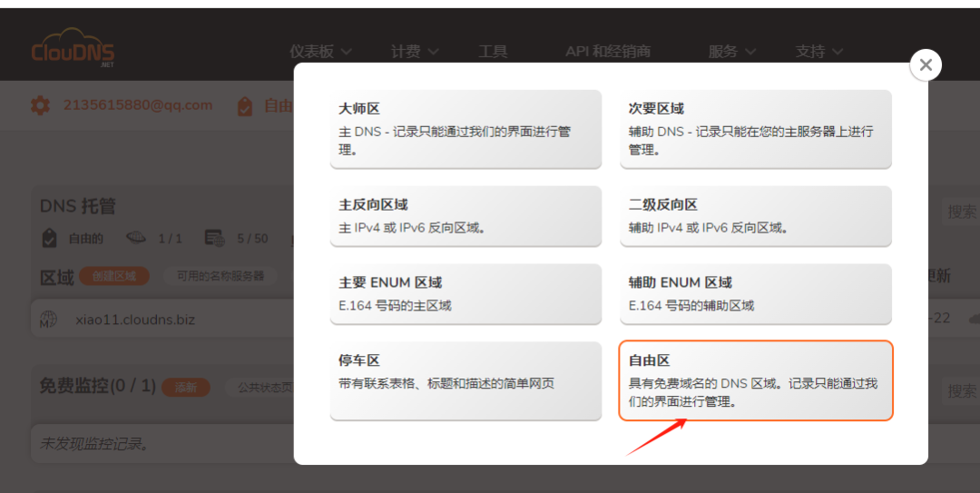Click the 自由的 plan icon under DNS 托管
Screen dimensions: 980x493
coord(49,239)
